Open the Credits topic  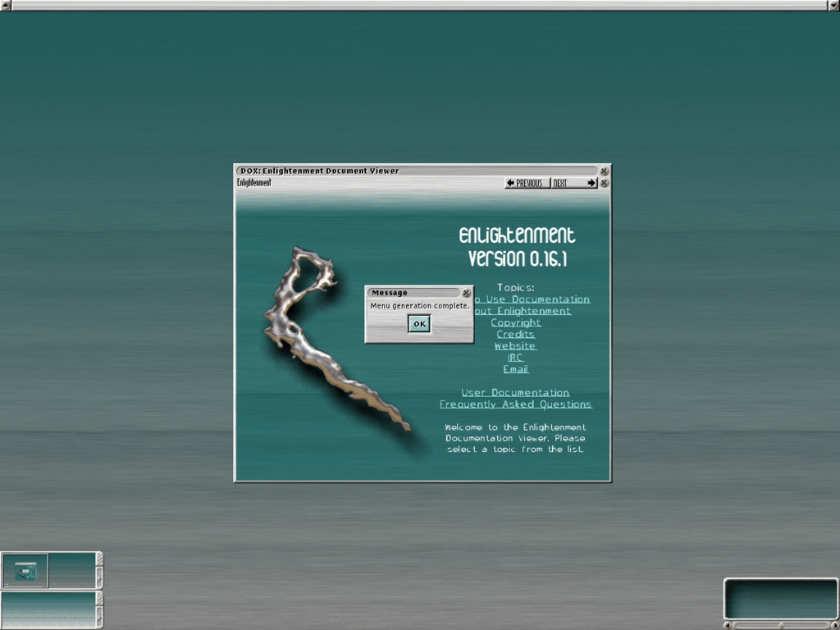coord(515,334)
